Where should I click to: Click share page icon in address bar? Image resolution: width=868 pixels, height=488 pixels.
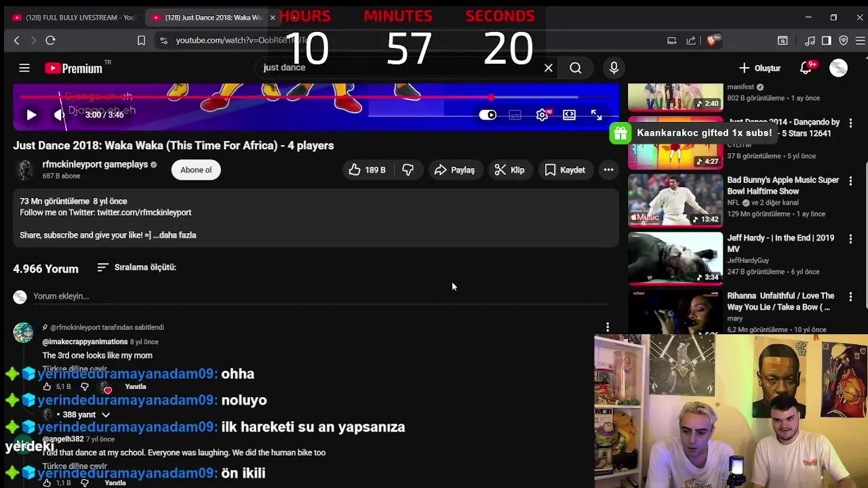click(691, 41)
